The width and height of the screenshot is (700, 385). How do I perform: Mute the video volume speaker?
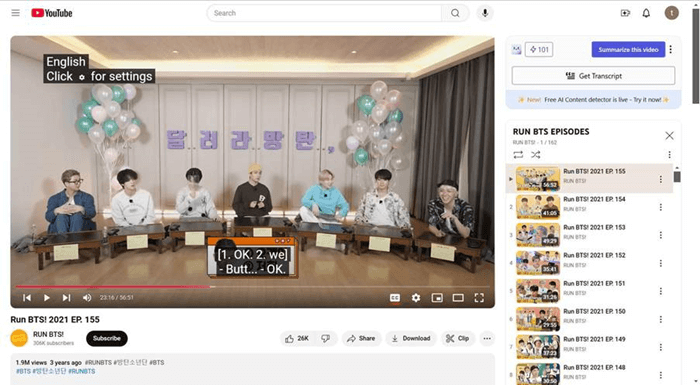[x=87, y=297]
